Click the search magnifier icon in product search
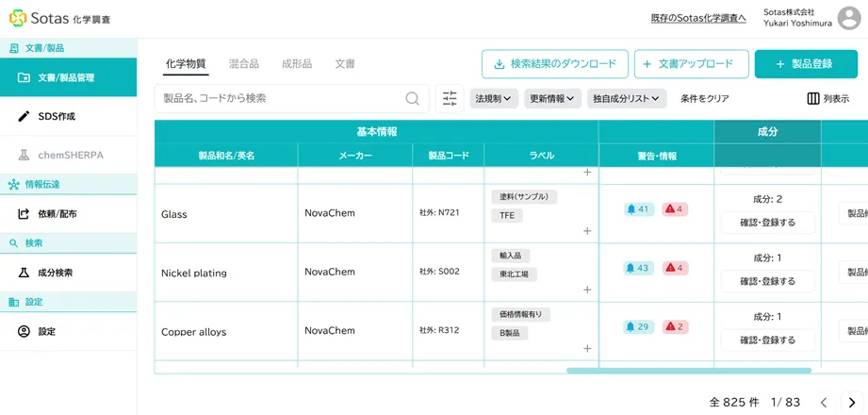 pyautogui.click(x=412, y=99)
